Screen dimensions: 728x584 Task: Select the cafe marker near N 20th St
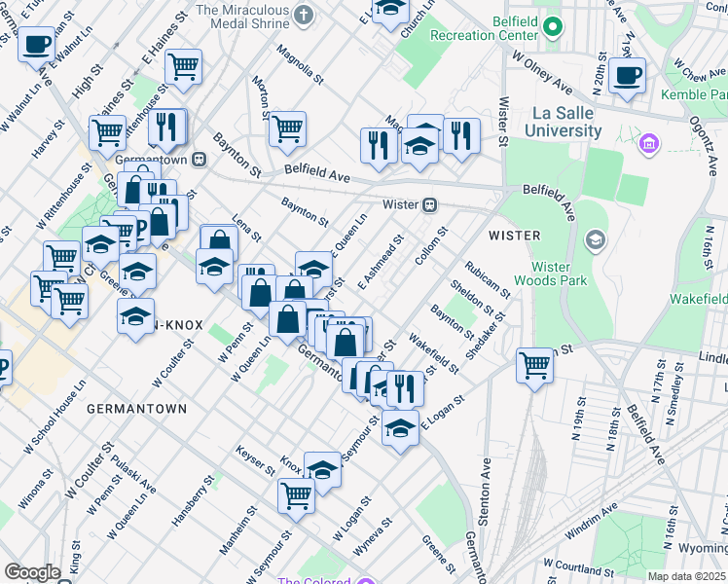click(x=627, y=75)
